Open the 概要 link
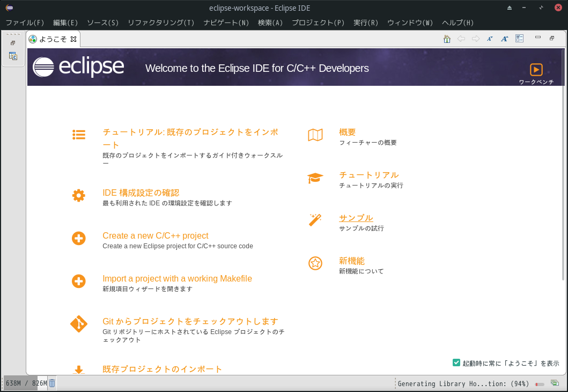568x392 pixels. 347,132
